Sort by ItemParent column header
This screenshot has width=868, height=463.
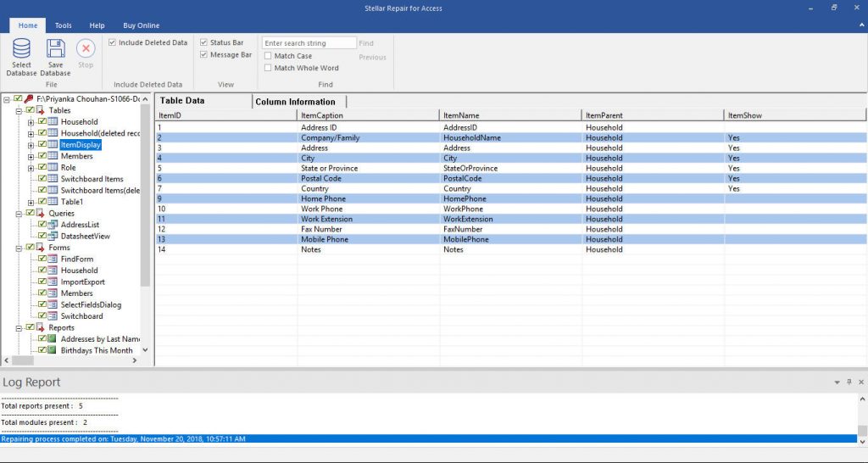pos(653,115)
